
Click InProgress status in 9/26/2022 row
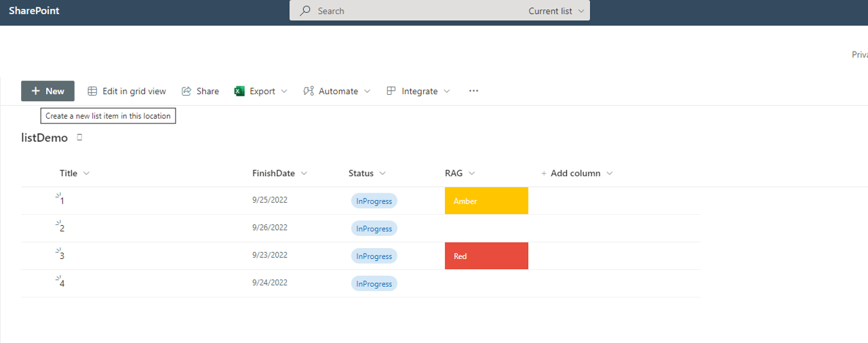pyautogui.click(x=374, y=228)
